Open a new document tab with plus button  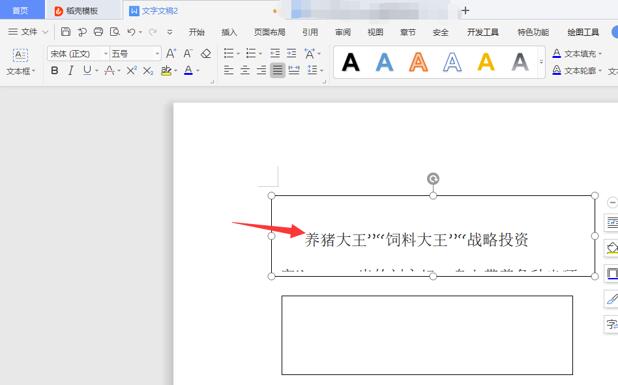tap(465, 11)
